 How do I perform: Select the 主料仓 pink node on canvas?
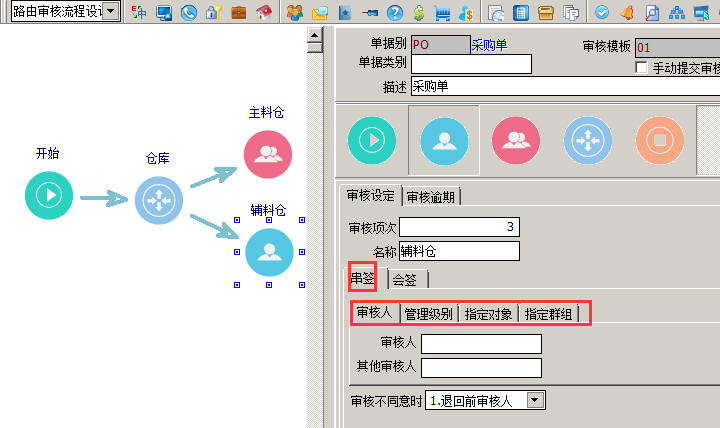(x=268, y=154)
